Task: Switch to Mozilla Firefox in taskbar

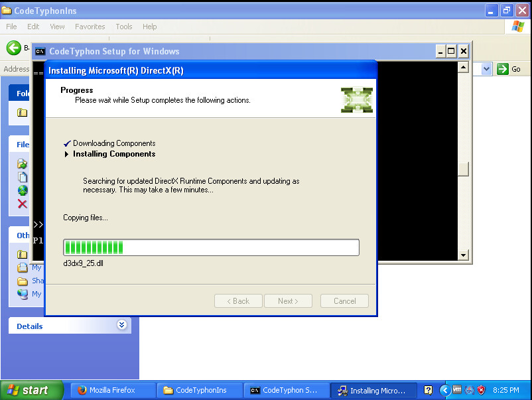Action: pos(111,390)
